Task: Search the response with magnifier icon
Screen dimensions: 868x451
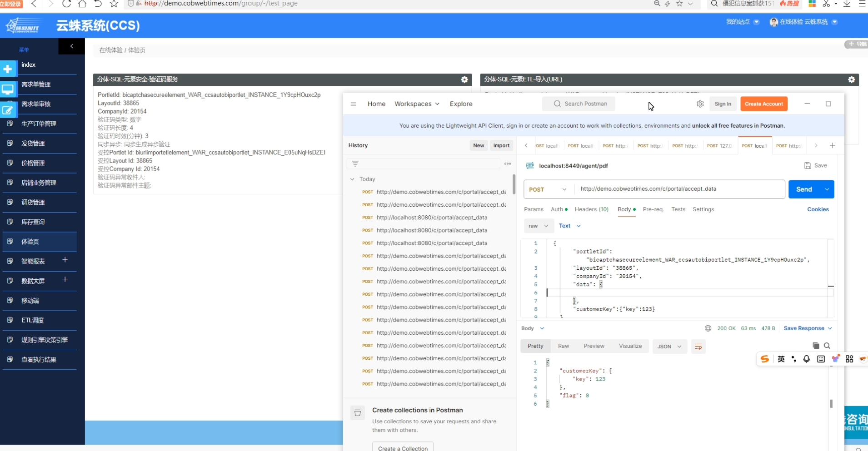Action: [827, 346]
